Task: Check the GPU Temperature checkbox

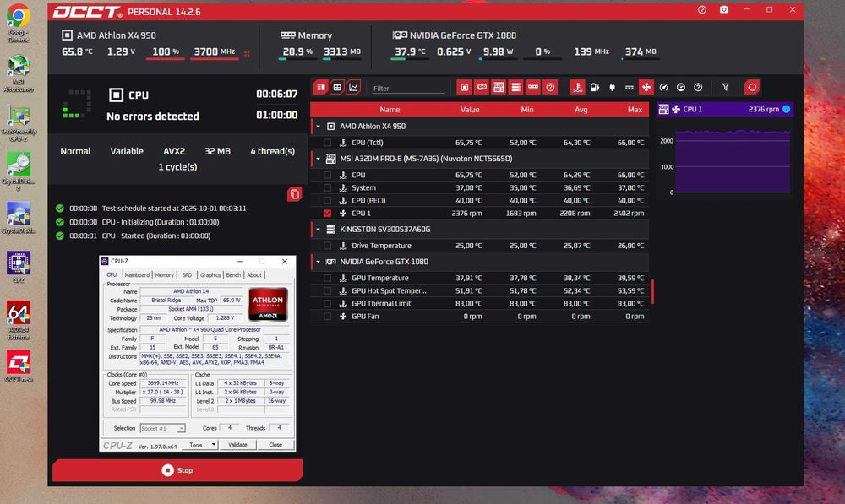Action: coord(328,278)
